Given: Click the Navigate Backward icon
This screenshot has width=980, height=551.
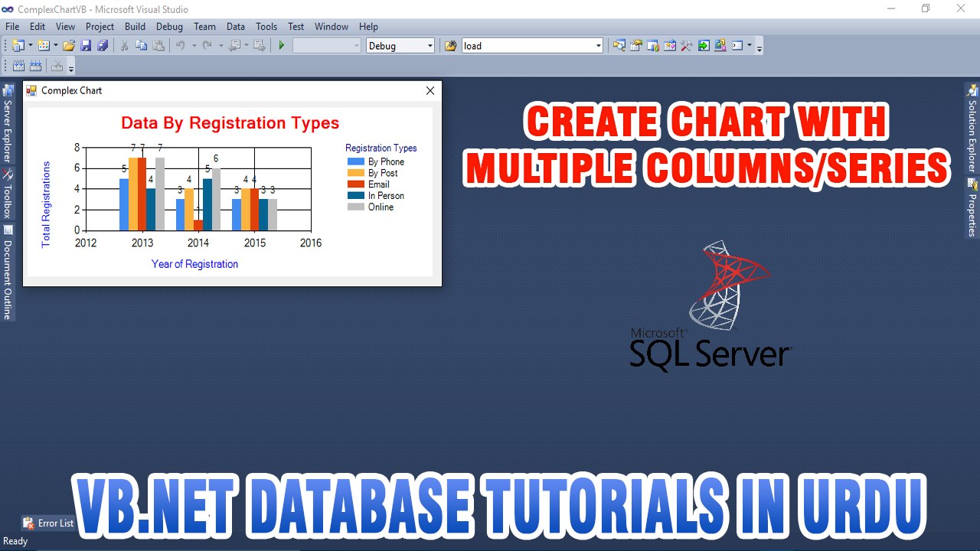Looking at the screenshot, I should pyautogui.click(x=234, y=46).
